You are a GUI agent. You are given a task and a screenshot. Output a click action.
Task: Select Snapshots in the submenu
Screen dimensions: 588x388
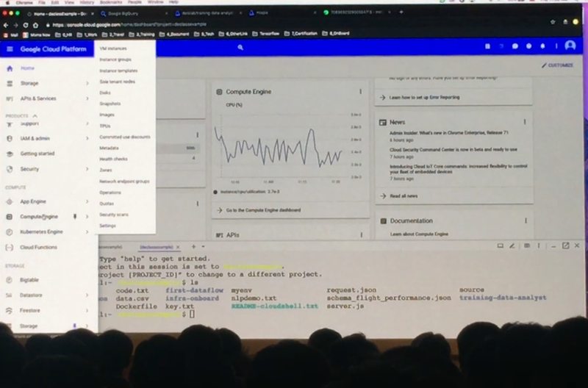[110, 104]
